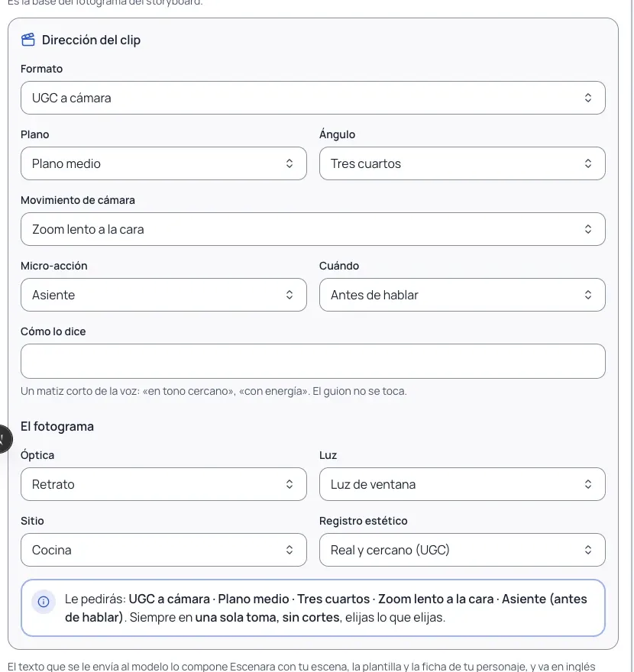Click the El fotograma heading
This screenshot has width=634, height=672.
pyautogui.click(x=57, y=426)
